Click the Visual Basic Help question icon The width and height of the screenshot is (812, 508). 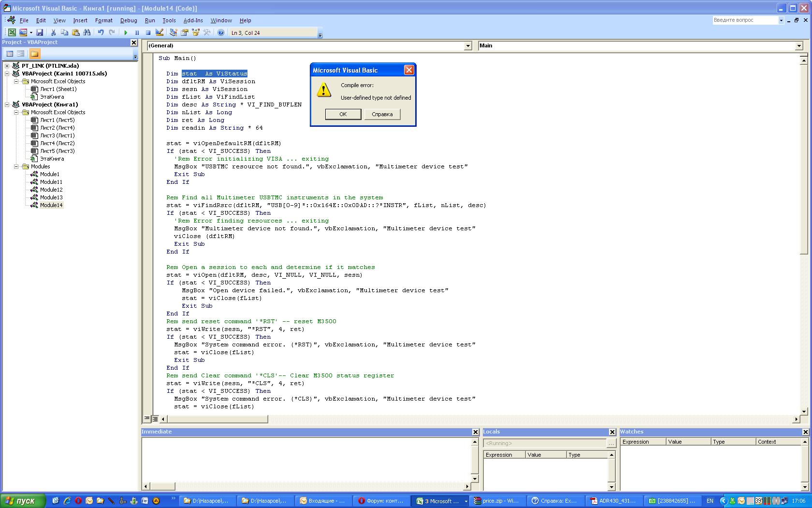point(221,32)
